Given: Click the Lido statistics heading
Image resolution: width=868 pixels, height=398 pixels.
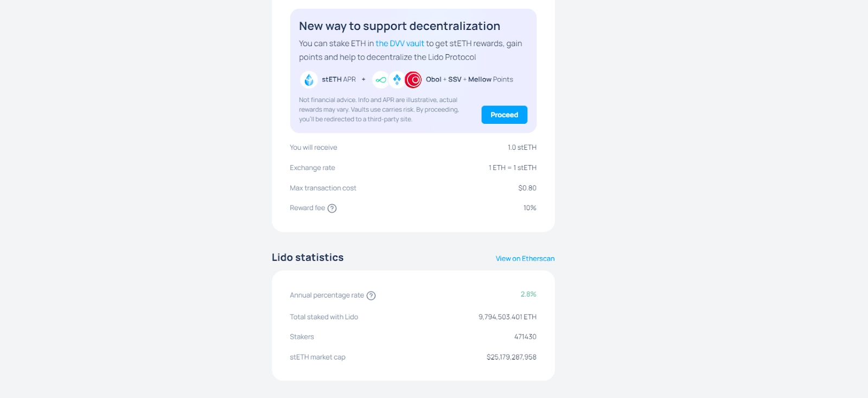Looking at the screenshot, I should pos(308,257).
